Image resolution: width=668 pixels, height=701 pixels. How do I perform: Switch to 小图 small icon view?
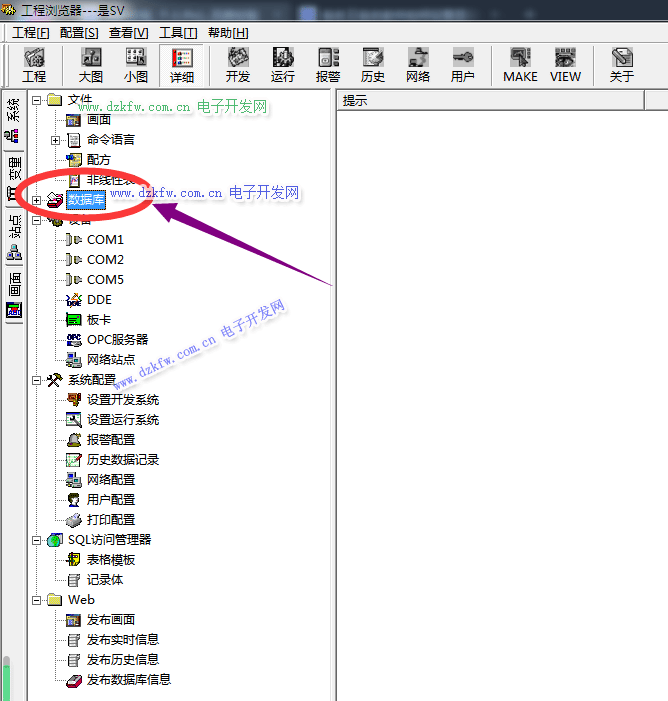click(136, 65)
